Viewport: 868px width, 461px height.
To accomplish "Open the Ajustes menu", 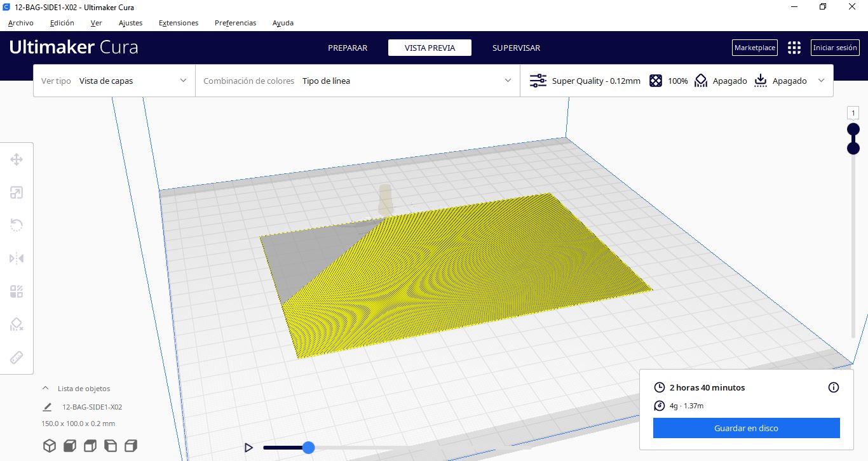I will pos(130,23).
